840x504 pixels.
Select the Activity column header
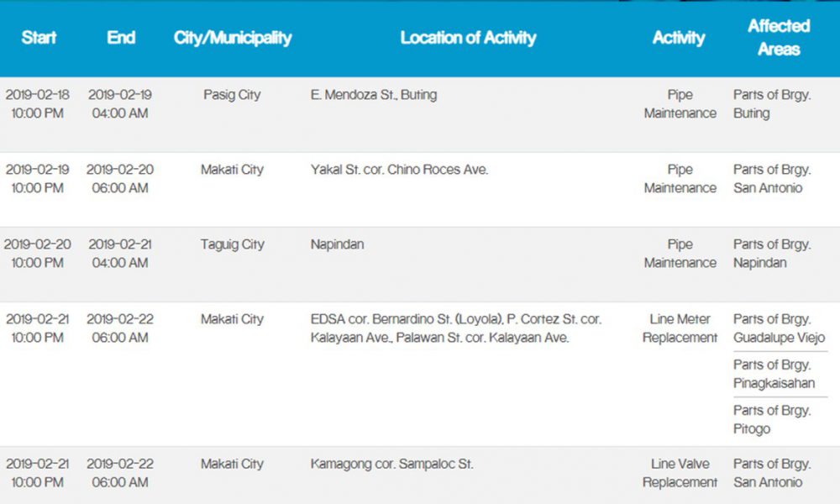[679, 38]
